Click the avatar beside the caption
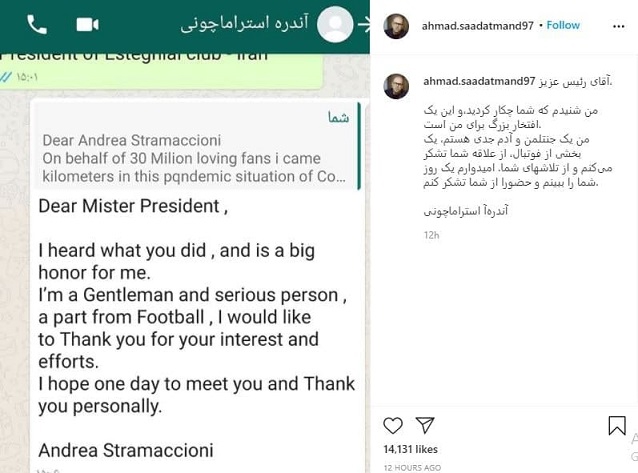This screenshot has width=638, height=473. click(x=396, y=86)
